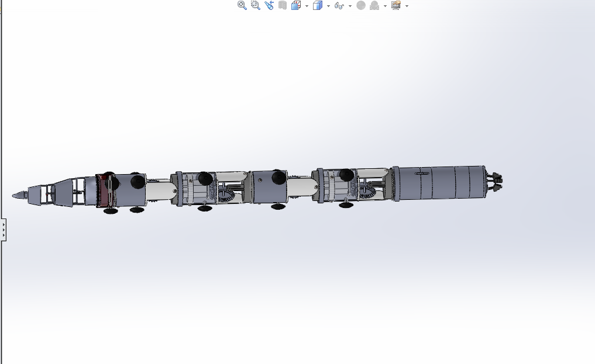
Task: Open the View Orientation cube icon
Action: 296,5
